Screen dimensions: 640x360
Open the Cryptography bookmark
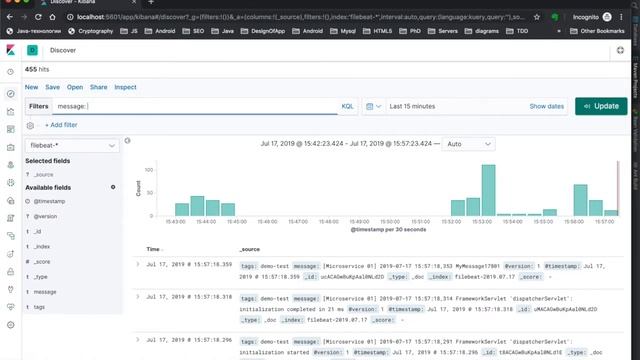(91, 31)
